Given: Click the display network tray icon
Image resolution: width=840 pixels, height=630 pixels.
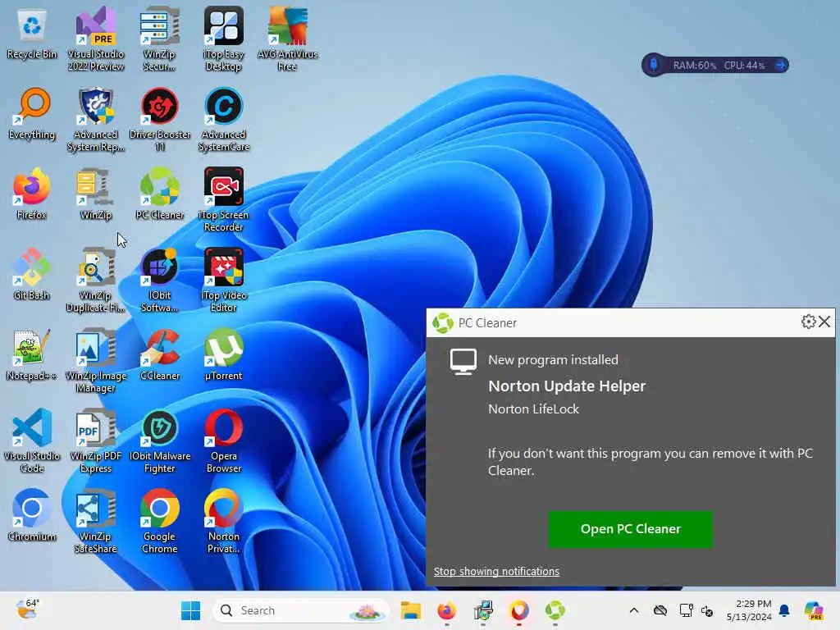Looking at the screenshot, I should pos(686,610).
